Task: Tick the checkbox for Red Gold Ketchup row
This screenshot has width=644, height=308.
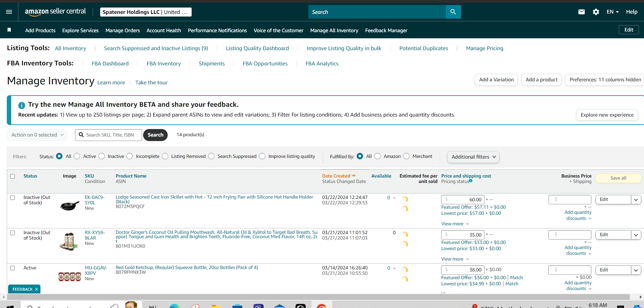Action: (13, 268)
